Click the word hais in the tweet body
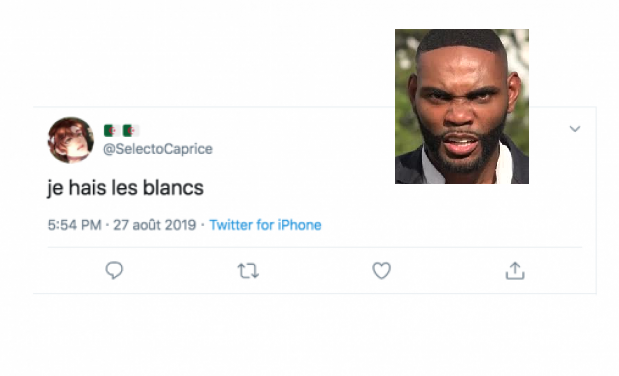The width and height of the screenshot is (619, 376). (x=87, y=187)
